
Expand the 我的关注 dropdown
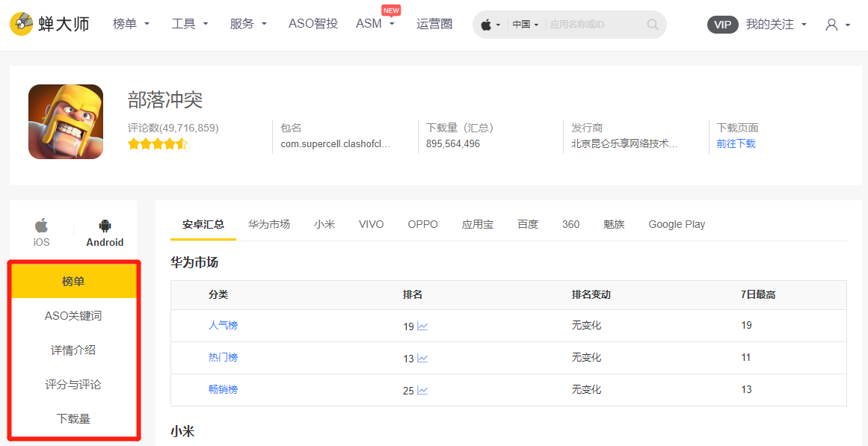click(776, 25)
